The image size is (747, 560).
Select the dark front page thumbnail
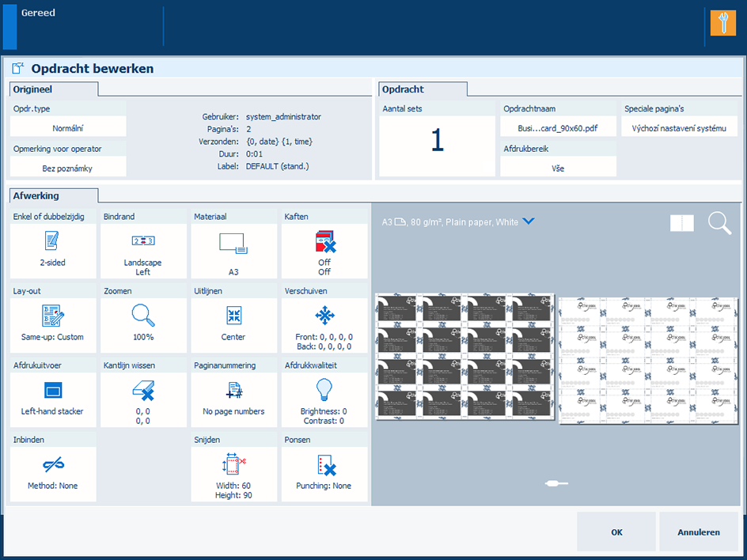[x=465, y=358]
